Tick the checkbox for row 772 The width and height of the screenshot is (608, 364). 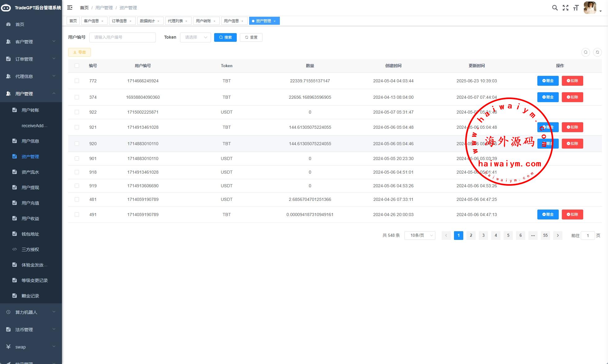click(77, 81)
